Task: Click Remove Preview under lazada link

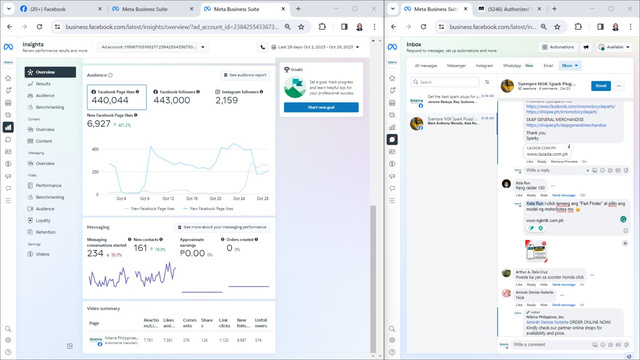Action: [x=564, y=162]
